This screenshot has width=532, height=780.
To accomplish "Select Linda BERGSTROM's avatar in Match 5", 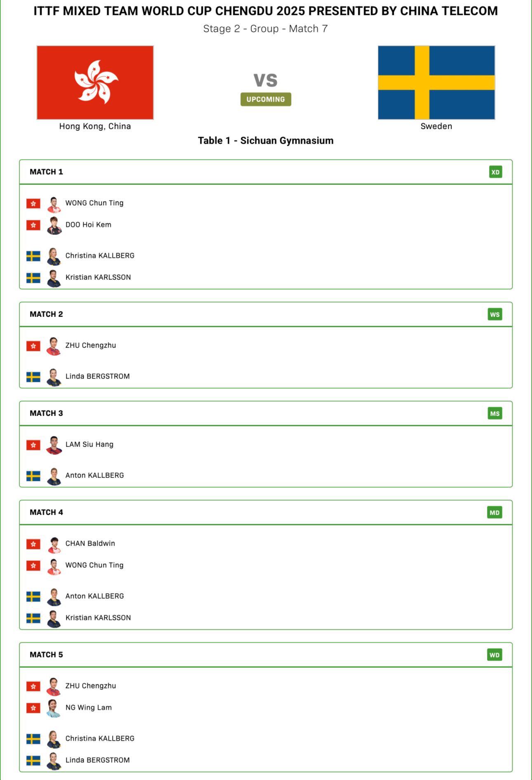I will [x=54, y=761].
